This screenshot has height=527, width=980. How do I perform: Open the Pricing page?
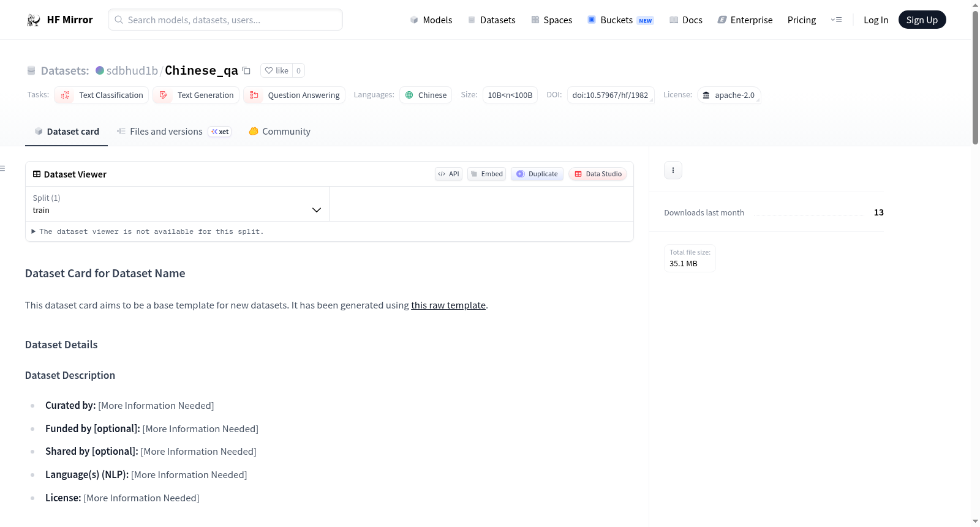point(802,20)
